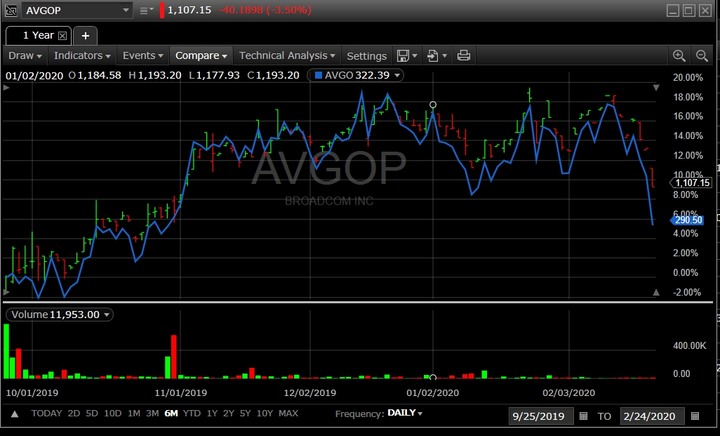
Task: Select the 5Y time range
Action: [245, 414]
